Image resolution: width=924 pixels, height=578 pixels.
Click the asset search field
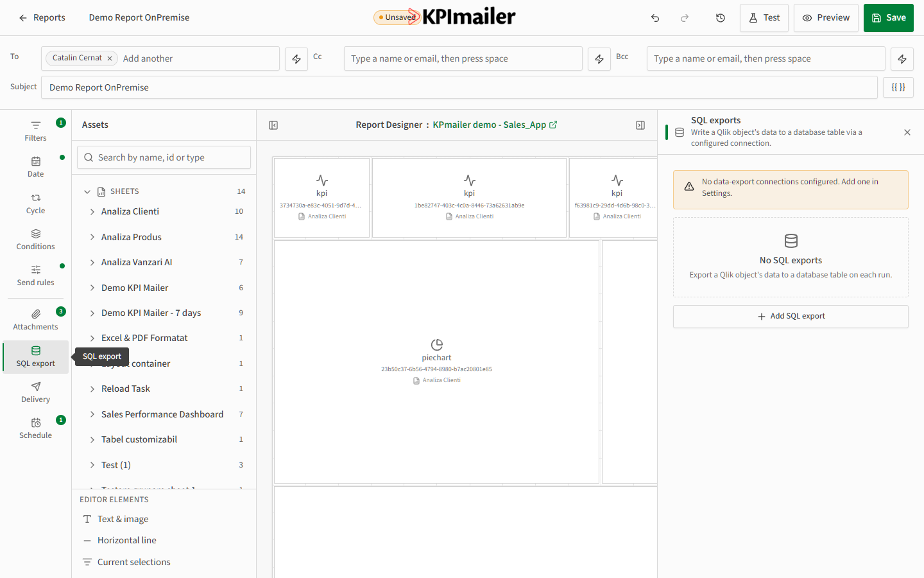pyautogui.click(x=164, y=157)
